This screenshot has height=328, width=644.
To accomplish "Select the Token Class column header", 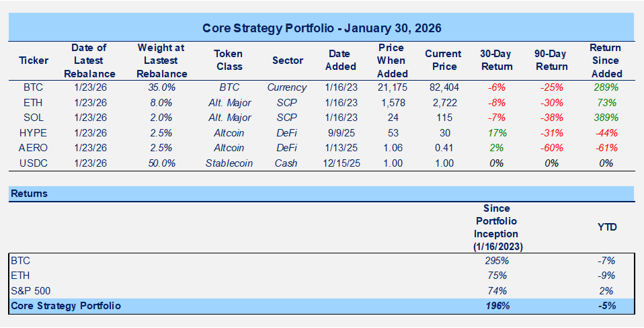I will [229, 60].
